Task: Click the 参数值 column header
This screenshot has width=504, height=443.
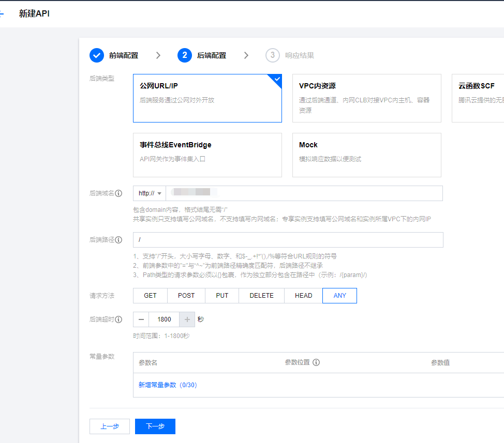Action: pos(440,363)
